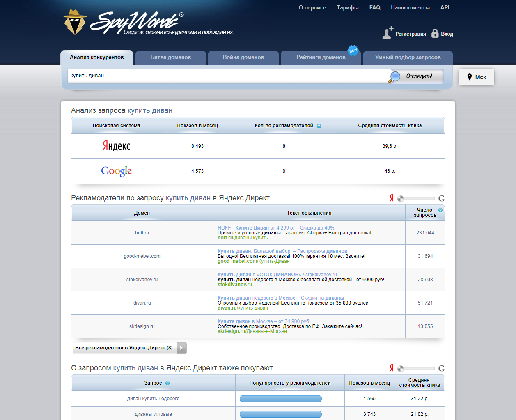
Task: Click the Регистрация link
Action: 411,34
